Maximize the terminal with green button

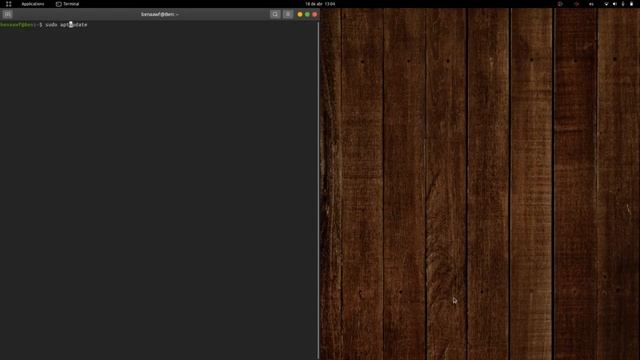[x=307, y=14]
